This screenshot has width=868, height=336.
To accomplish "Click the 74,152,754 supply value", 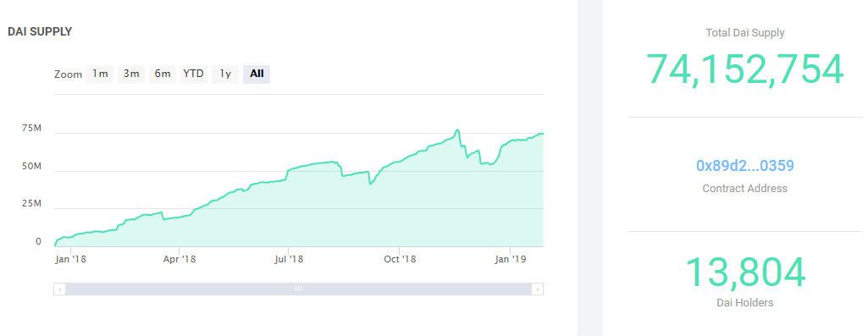I will (x=745, y=69).
